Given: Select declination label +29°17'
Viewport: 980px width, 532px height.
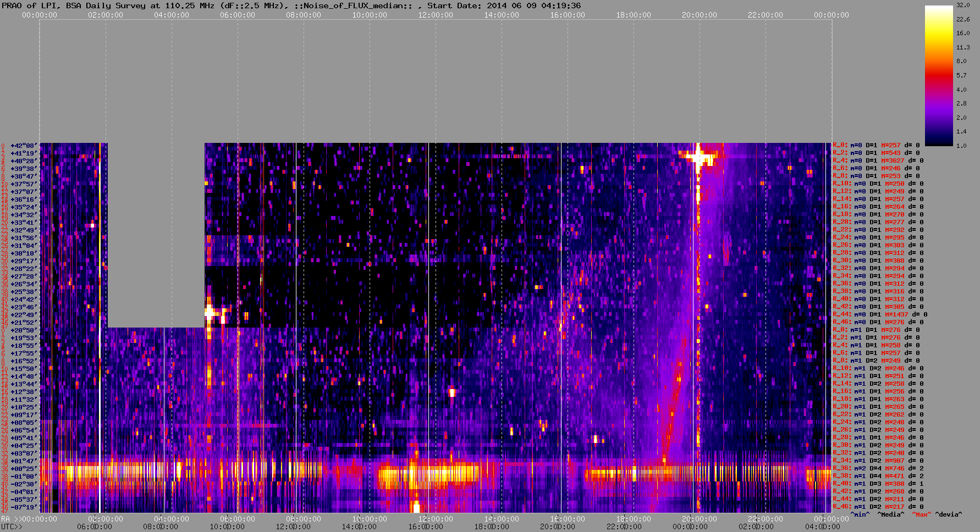Looking at the screenshot, I should (24, 261).
